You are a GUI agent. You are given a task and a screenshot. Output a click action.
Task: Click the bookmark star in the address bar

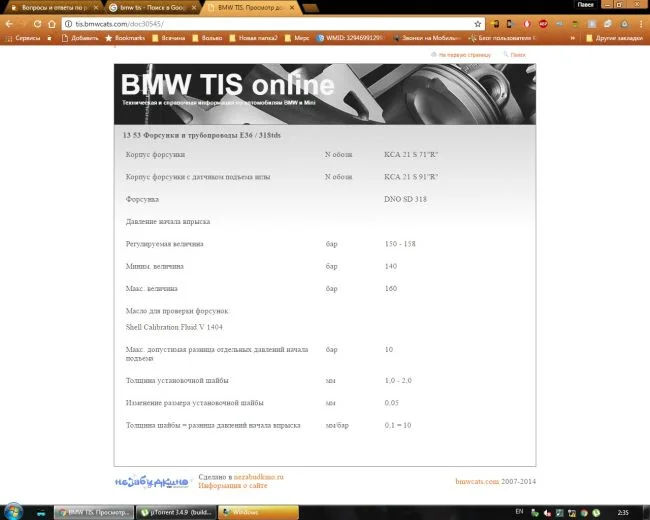(x=478, y=23)
